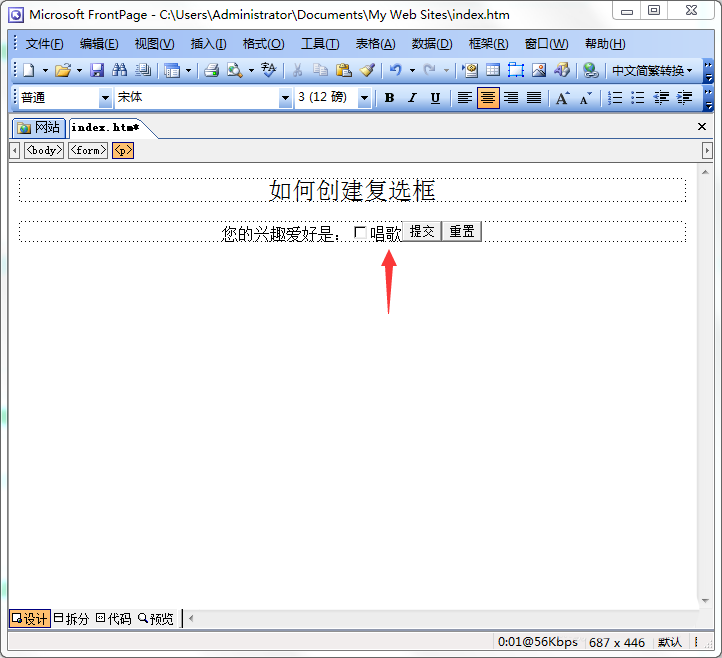Open the 插入(I) menu
Screen dimensions: 722x658
pyautogui.click(x=209, y=44)
